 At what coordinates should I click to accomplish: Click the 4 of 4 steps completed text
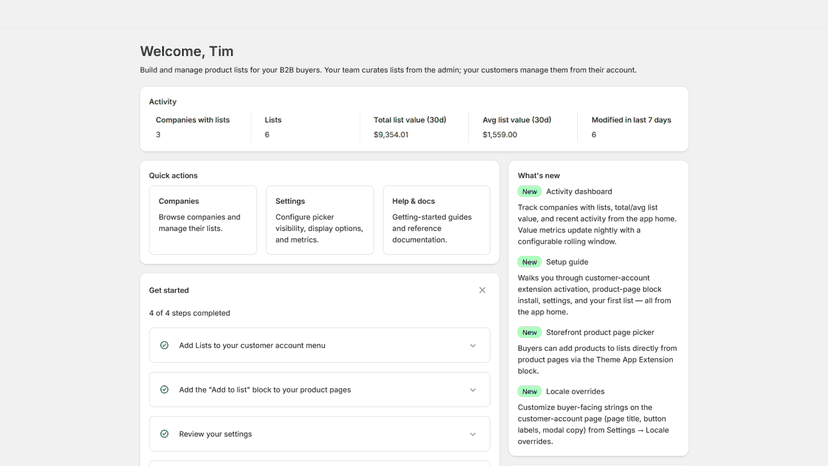[x=190, y=313]
